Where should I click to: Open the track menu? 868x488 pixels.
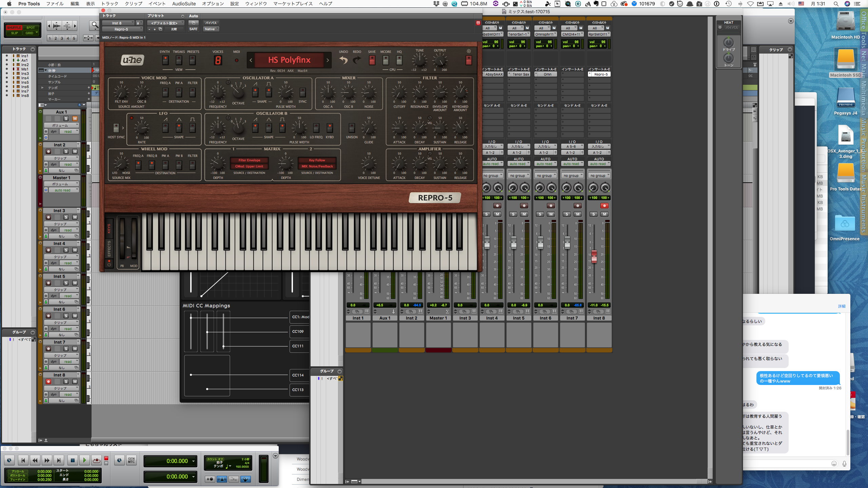point(110,4)
